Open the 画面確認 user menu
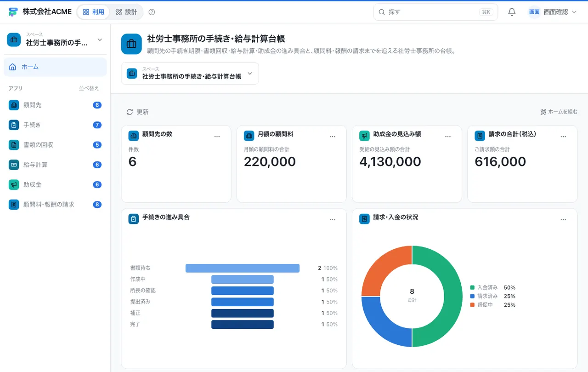588x372 pixels. point(552,12)
